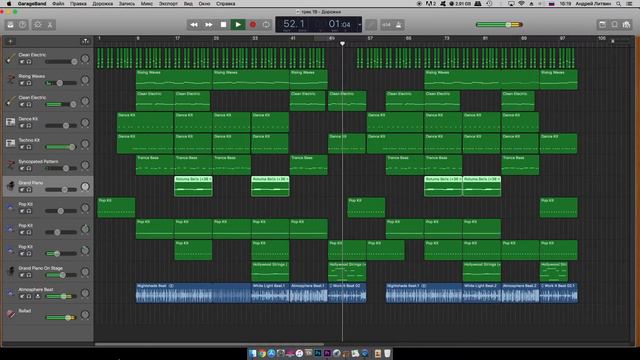640x360 pixels.
Task: Open the Library panel
Action: tap(11, 24)
